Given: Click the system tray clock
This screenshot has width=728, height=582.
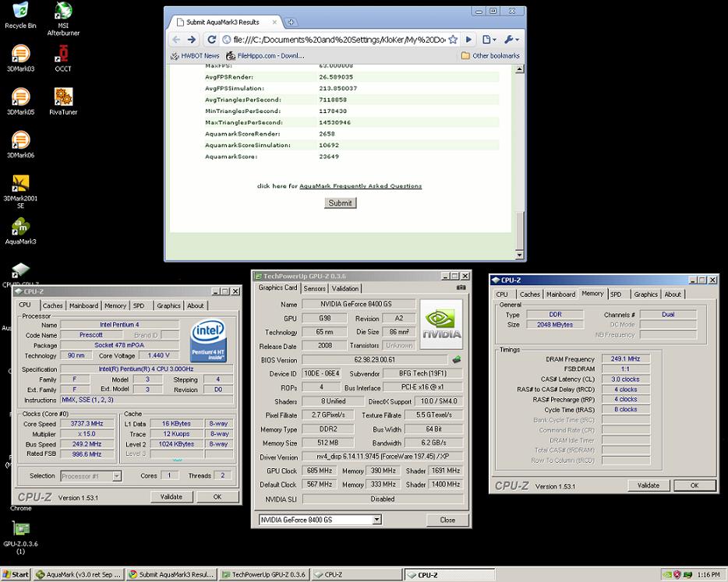Looking at the screenshot, I should 709,574.
